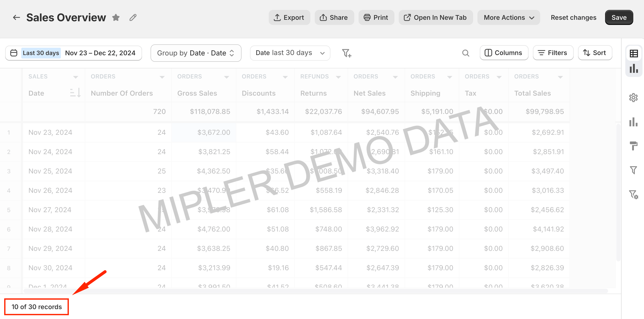This screenshot has height=319, width=644.
Task: Open the Filters menu
Action: 553,53
